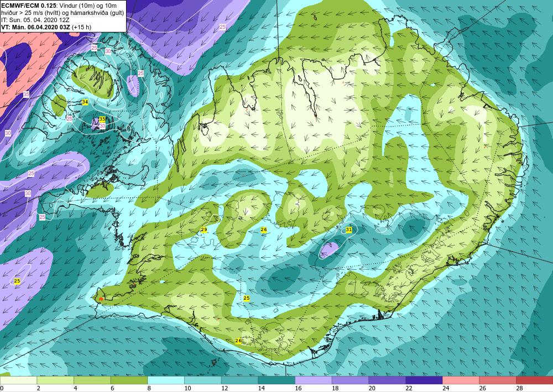Click the yellow 29 gust label

tap(204, 230)
